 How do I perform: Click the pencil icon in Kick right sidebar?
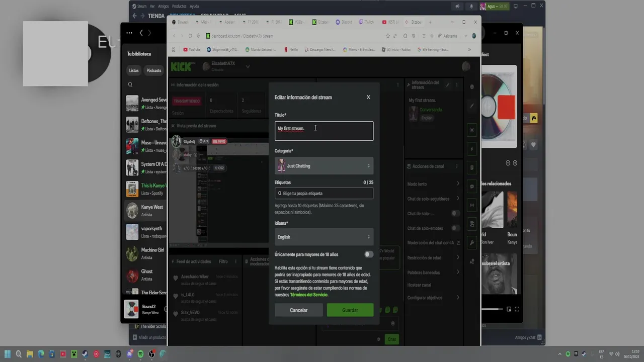click(x=472, y=106)
